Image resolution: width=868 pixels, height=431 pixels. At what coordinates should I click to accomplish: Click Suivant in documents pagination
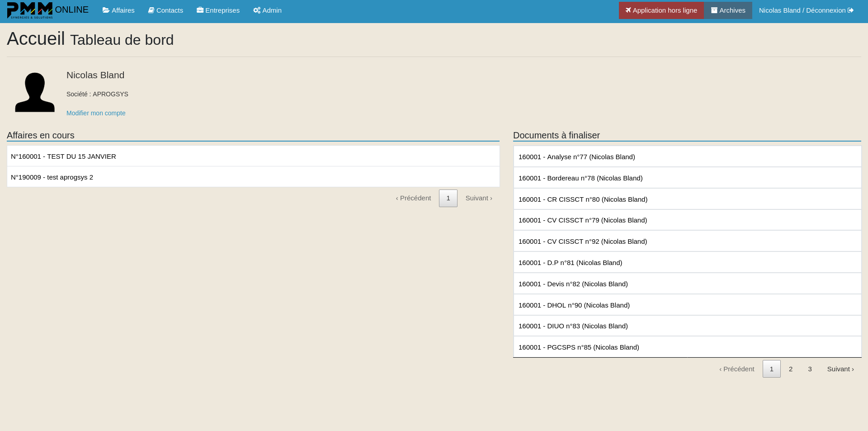pos(840,369)
